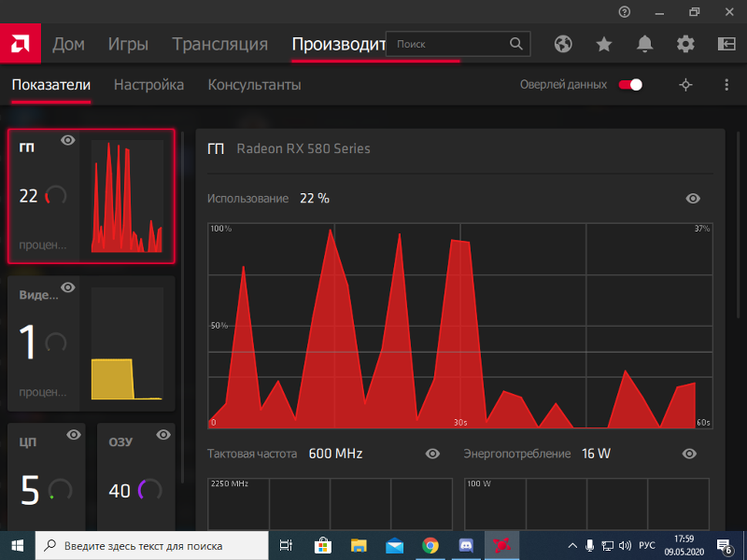Click the Поиск search field
The height and width of the screenshot is (560, 747).
pyautogui.click(x=450, y=44)
